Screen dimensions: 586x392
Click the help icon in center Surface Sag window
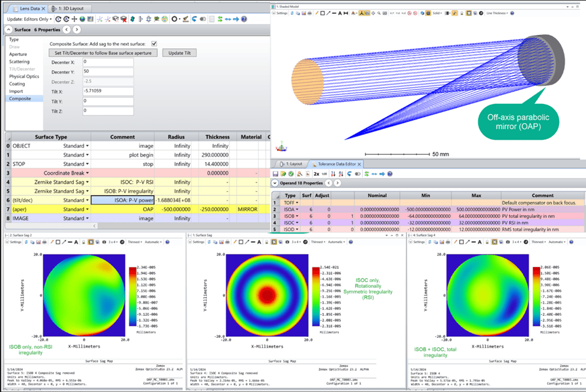click(350, 242)
